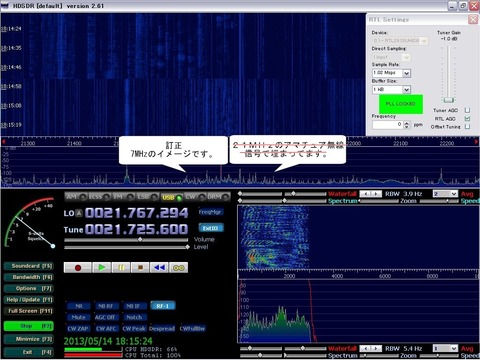Open the Sample Rate dropdown
This screenshot has height=360, width=480.
(406, 73)
